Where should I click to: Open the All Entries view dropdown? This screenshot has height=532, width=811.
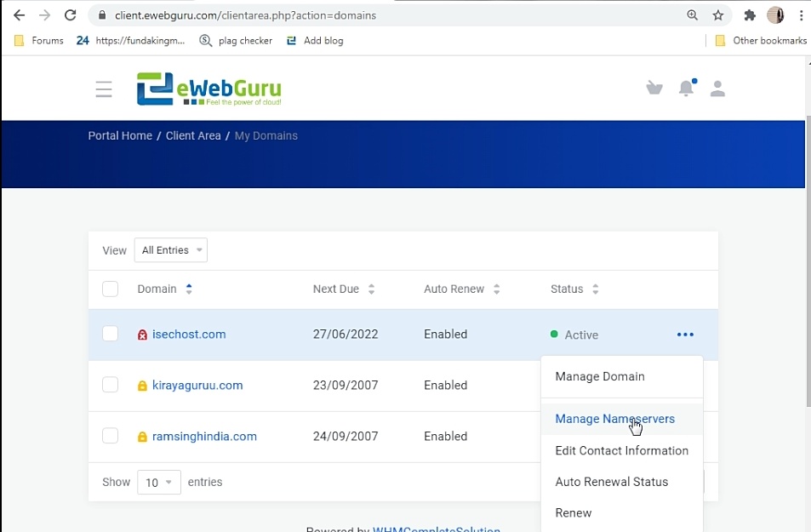click(171, 250)
